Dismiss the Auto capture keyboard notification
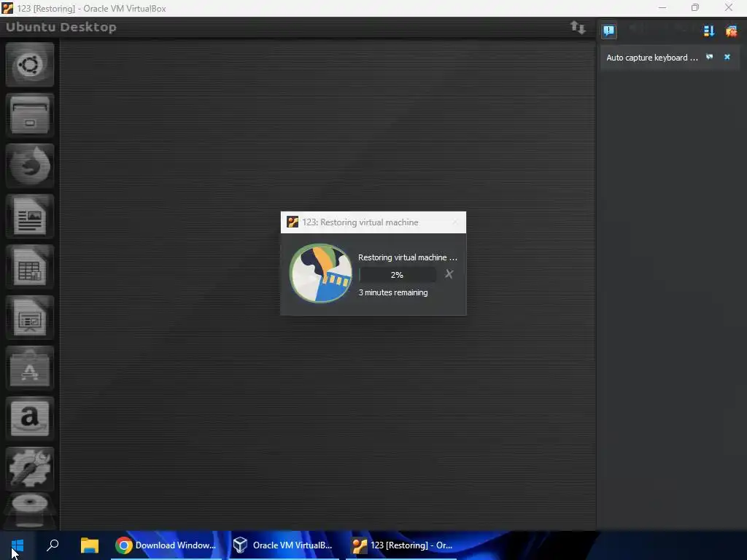747x560 pixels. click(x=727, y=57)
